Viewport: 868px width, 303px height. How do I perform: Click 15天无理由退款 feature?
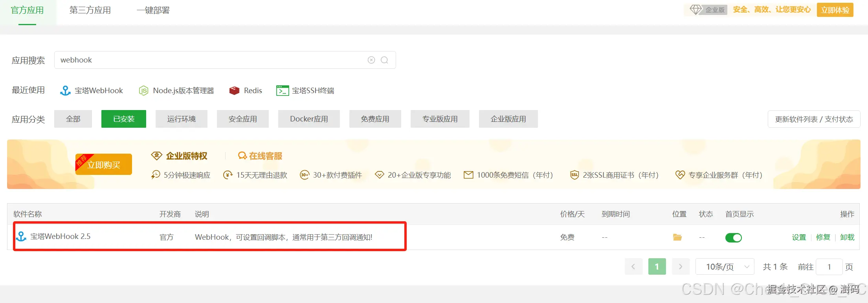pyautogui.click(x=255, y=175)
